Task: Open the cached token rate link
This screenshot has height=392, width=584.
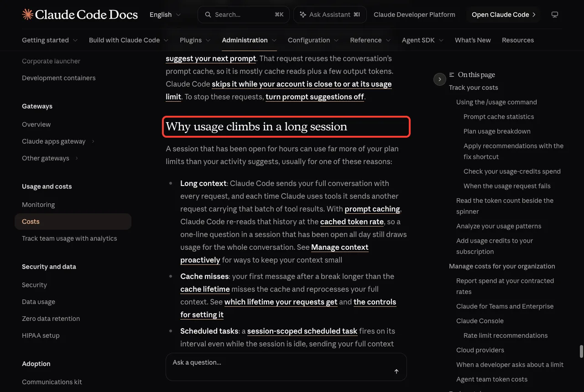Action: tap(352, 222)
